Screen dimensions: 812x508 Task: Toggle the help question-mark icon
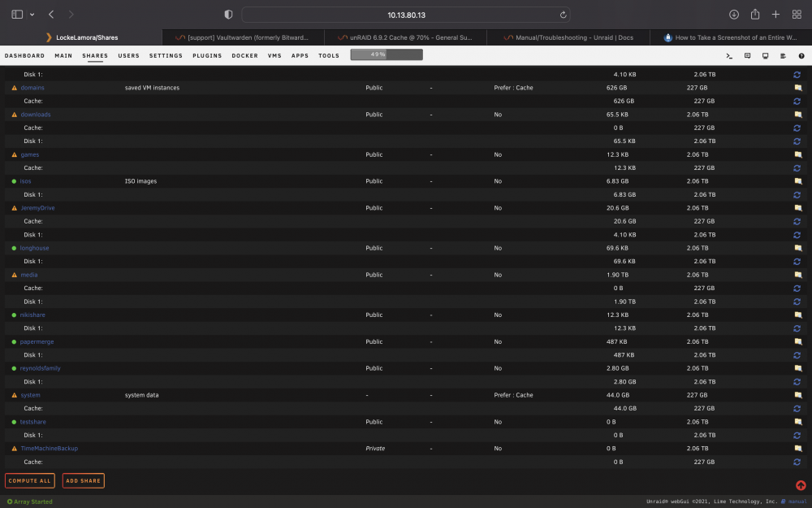801,56
